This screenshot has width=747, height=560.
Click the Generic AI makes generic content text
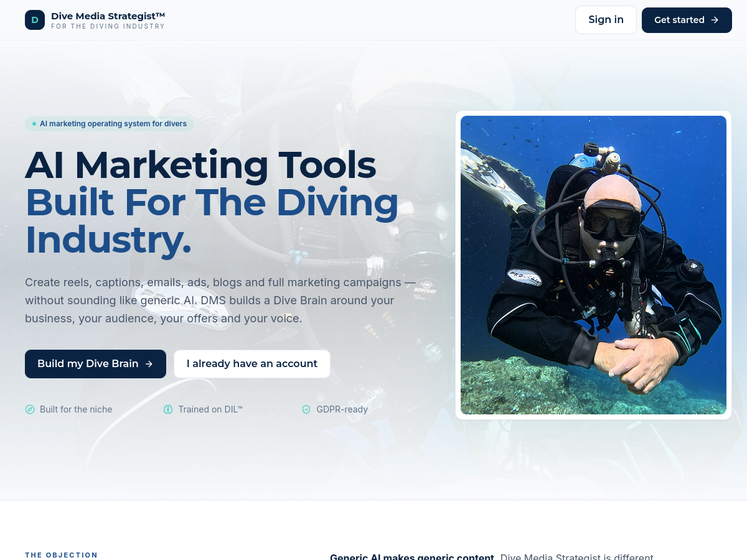coord(412,557)
